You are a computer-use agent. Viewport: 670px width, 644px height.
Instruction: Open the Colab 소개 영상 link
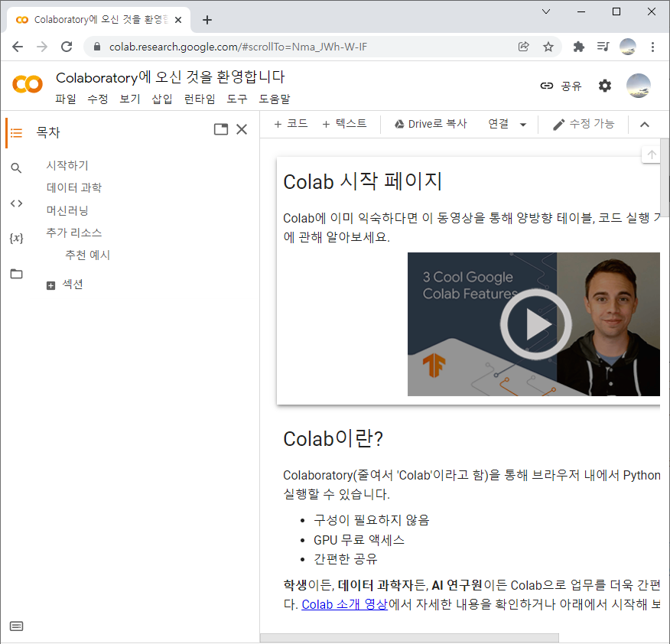click(x=344, y=604)
